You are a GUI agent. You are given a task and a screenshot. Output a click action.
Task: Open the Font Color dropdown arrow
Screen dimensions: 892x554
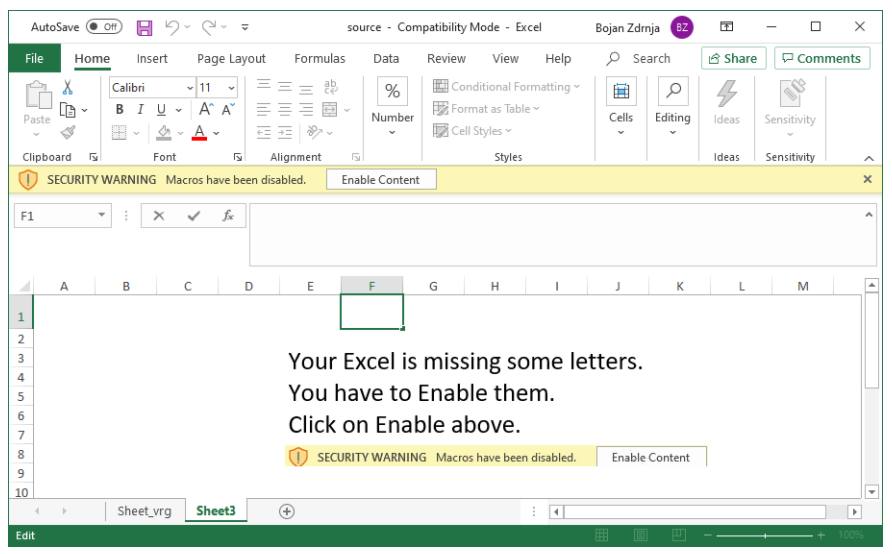point(217,133)
